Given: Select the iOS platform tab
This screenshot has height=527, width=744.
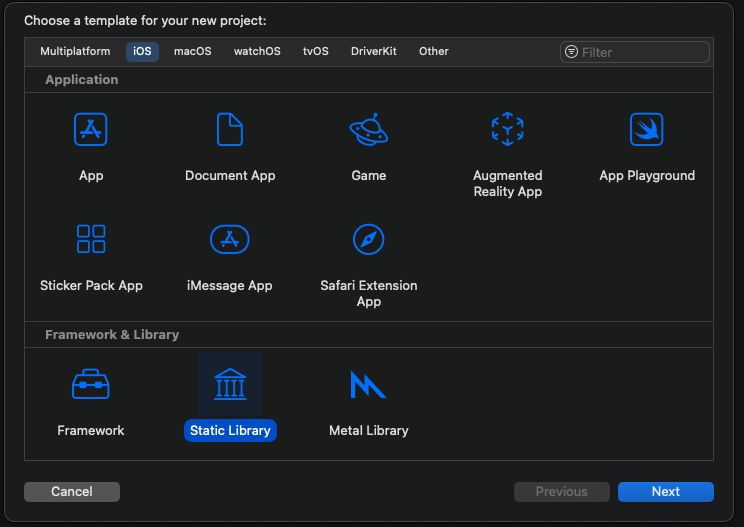Looking at the screenshot, I should coord(142,51).
